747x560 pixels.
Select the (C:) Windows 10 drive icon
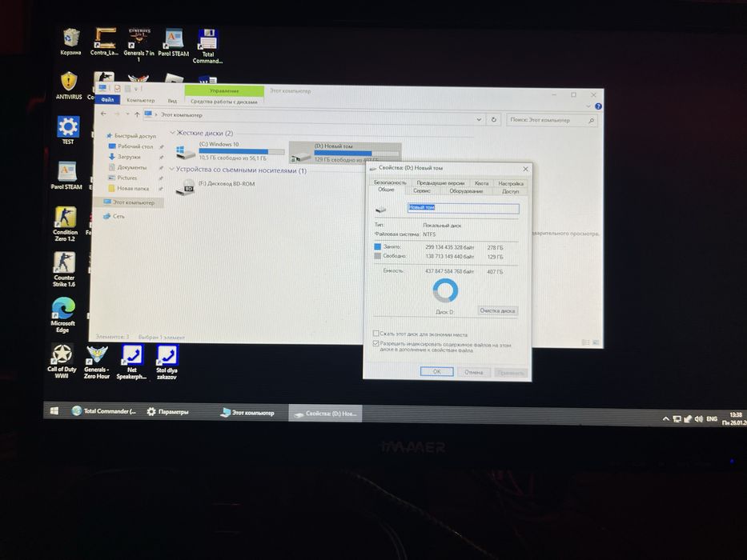pyautogui.click(x=185, y=152)
